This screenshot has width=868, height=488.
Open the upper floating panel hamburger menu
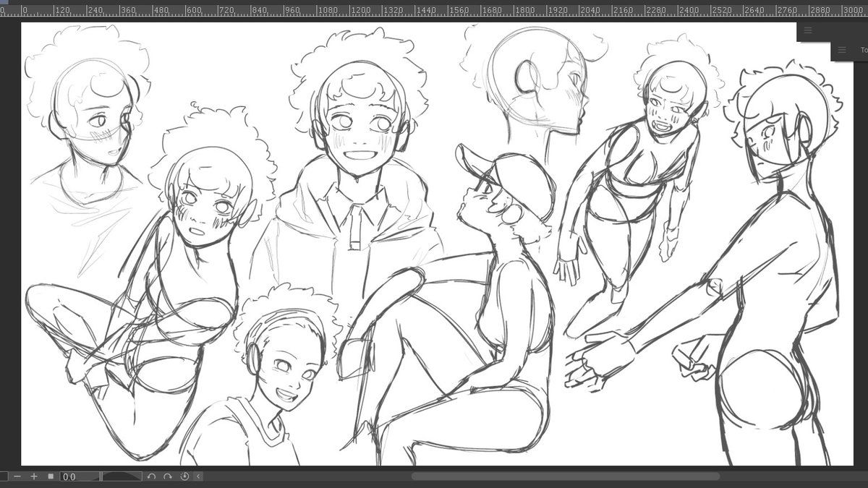pyautogui.click(x=808, y=30)
